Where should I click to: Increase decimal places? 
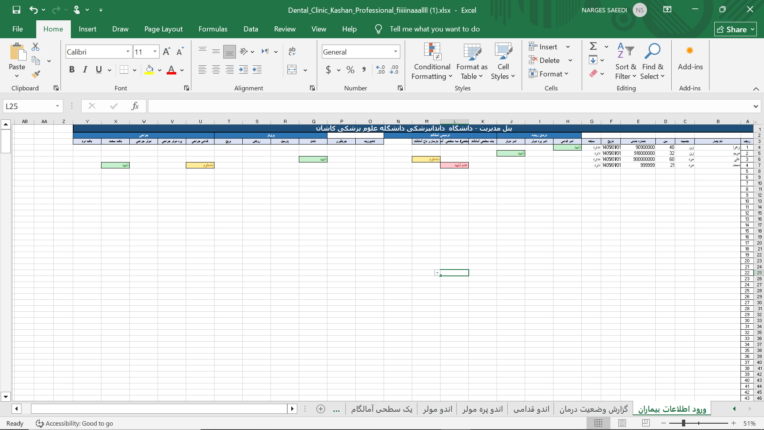[381, 70]
